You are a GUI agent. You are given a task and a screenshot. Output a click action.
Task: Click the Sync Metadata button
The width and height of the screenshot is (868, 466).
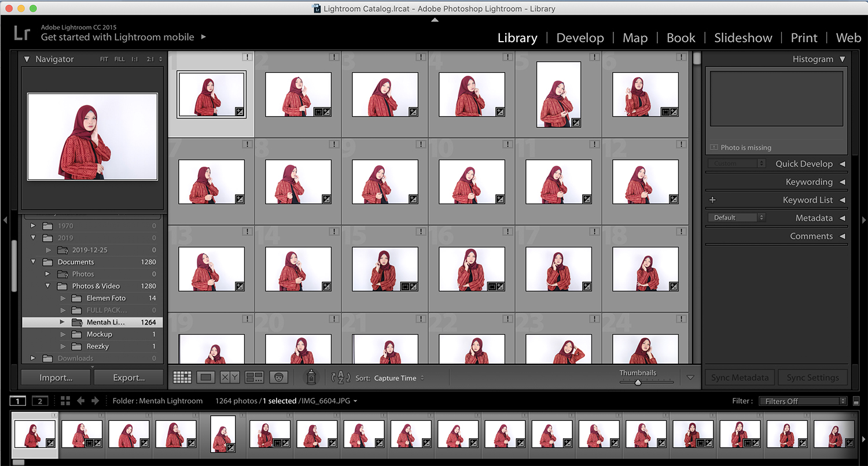[740, 378]
